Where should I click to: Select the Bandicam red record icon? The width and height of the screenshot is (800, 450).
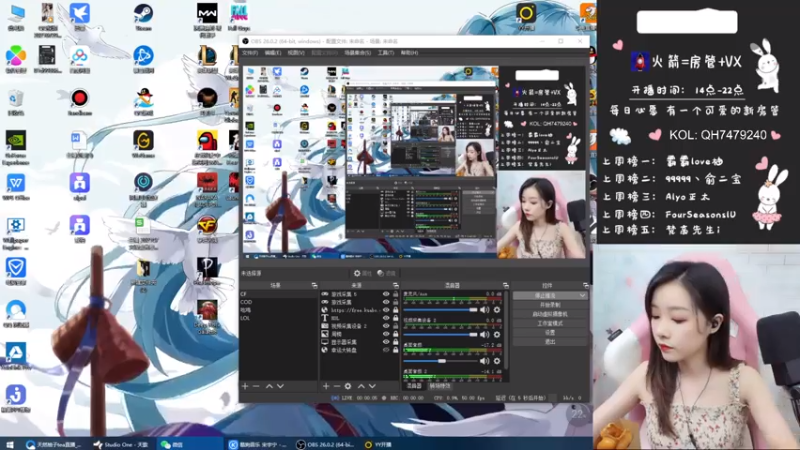(x=80, y=101)
